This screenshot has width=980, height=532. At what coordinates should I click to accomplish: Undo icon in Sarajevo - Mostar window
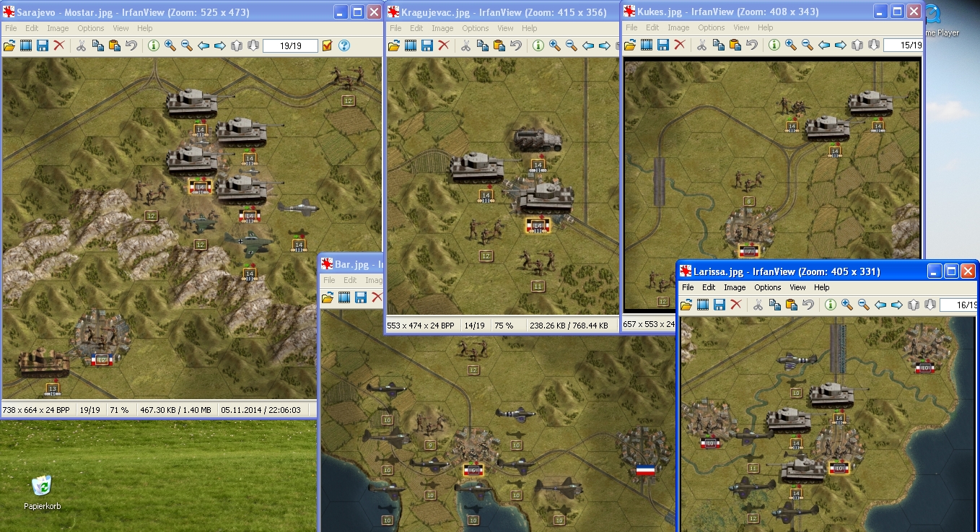click(x=131, y=45)
